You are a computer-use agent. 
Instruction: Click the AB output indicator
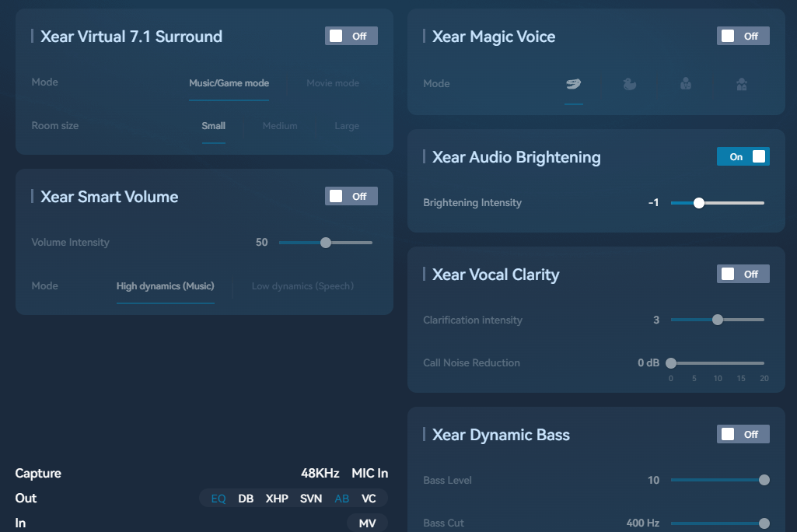pyautogui.click(x=341, y=499)
